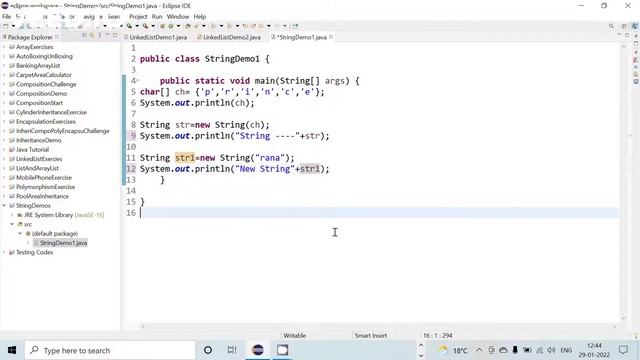Click the editor scroll-right arrow
The height and width of the screenshot is (360, 640).
coord(614,327)
